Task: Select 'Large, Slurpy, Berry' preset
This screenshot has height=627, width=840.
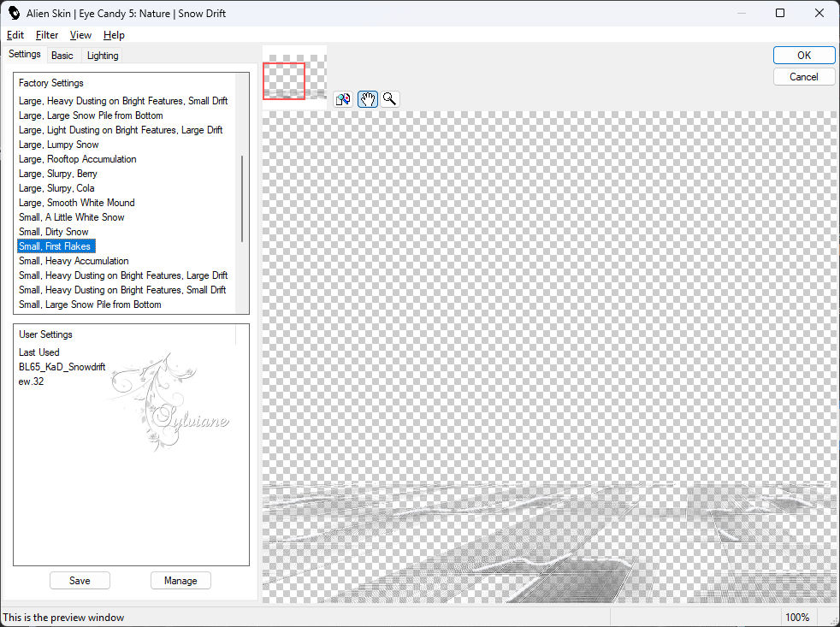Action: 58,173
